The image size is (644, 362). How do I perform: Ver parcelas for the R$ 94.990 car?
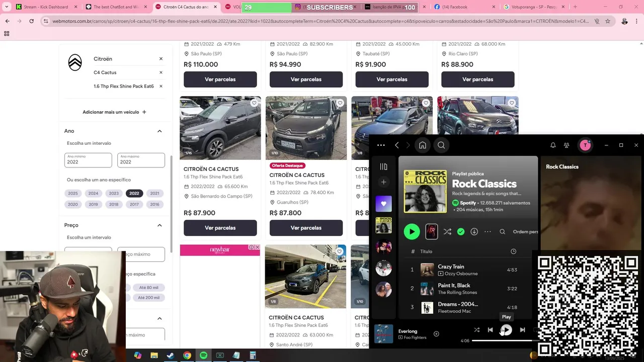(x=306, y=79)
